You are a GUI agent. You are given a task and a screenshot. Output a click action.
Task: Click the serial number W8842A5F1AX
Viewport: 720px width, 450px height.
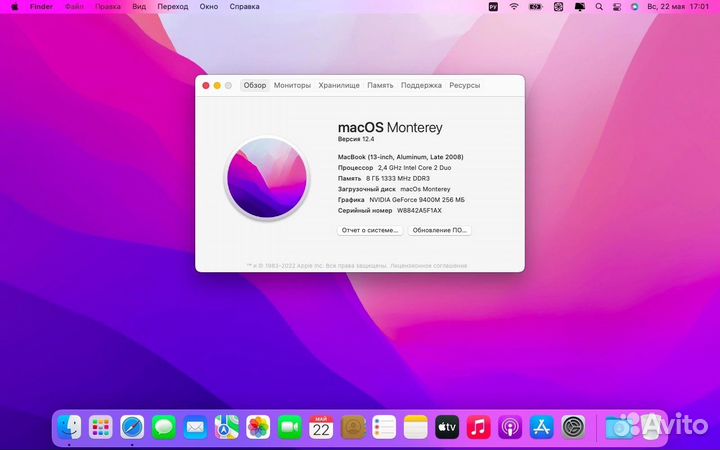point(419,210)
